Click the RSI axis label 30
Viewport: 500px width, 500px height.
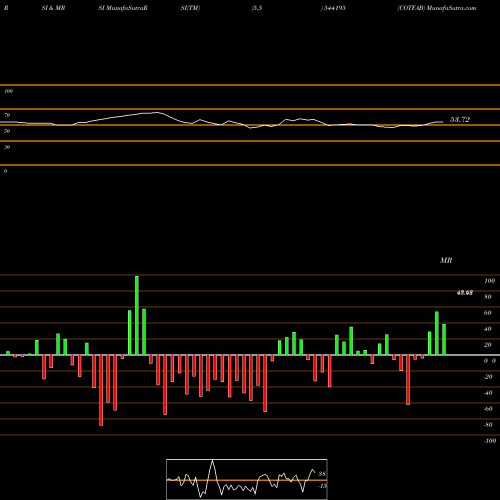[7, 147]
